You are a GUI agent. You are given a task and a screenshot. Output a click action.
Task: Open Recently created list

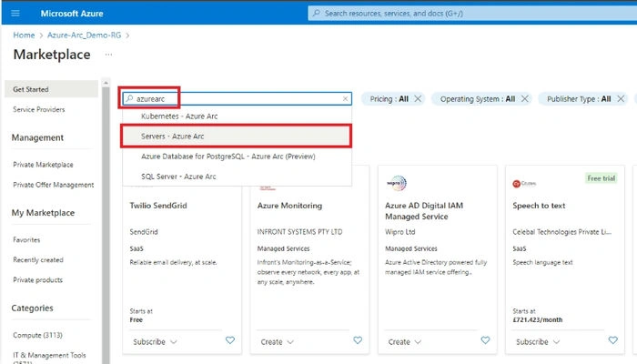coord(38,260)
